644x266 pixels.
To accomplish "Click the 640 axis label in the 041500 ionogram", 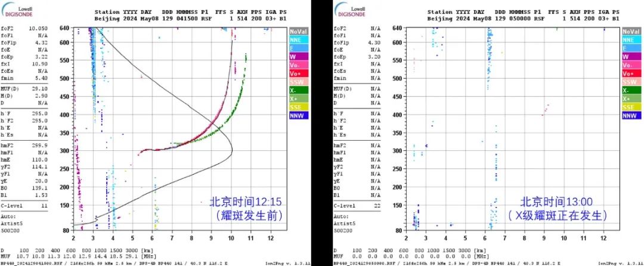I will (x=66, y=28).
